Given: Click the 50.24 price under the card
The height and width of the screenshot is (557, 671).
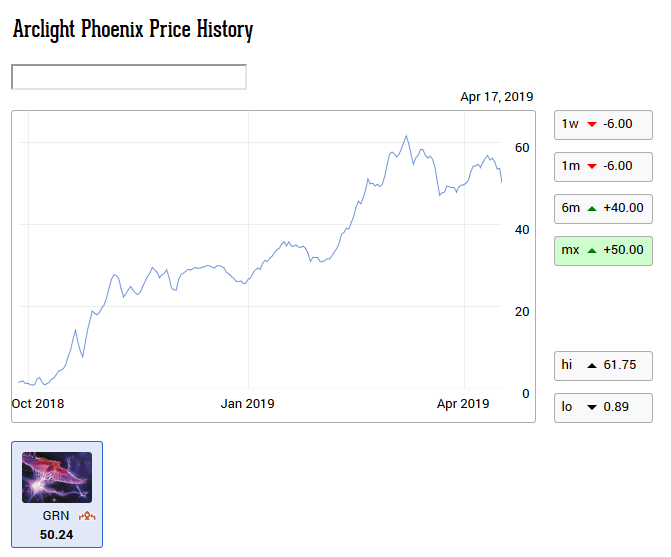Looking at the screenshot, I should click(x=58, y=535).
